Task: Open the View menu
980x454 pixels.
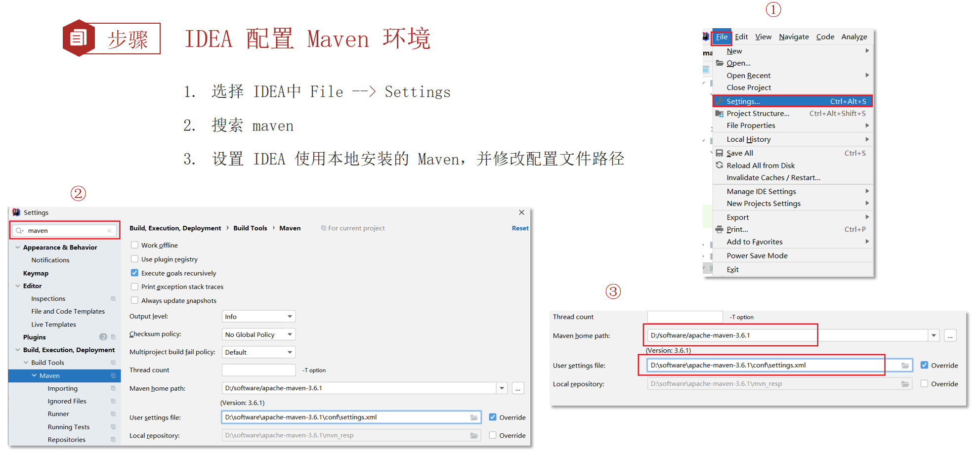Action: (763, 37)
